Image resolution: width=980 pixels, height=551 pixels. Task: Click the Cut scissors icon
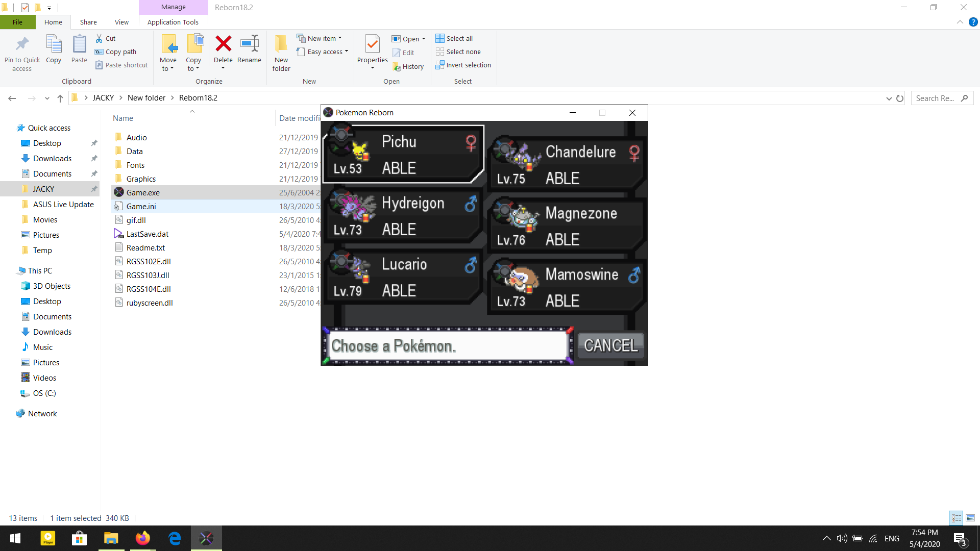point(99,38)
